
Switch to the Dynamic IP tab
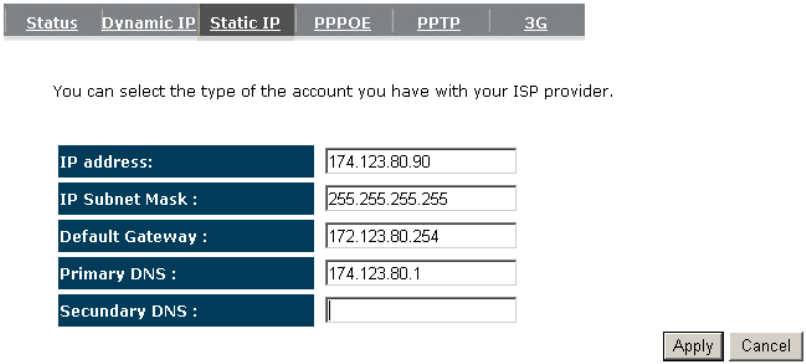coord(149,23)
